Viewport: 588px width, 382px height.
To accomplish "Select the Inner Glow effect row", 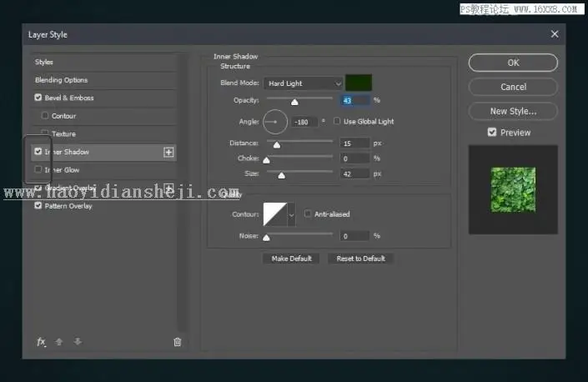I will 104,170.
